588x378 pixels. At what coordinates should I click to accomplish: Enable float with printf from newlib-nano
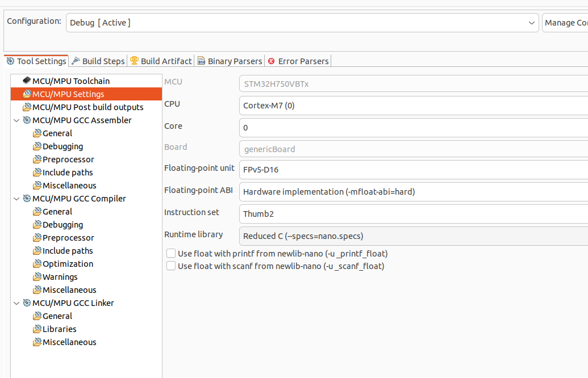click(171, 254)
